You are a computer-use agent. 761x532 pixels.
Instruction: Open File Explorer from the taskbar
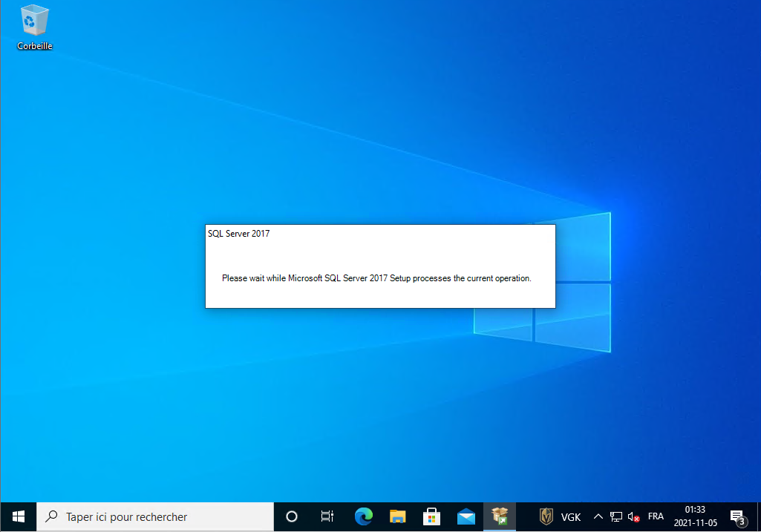pyautogui.click(x=398, y=516)
